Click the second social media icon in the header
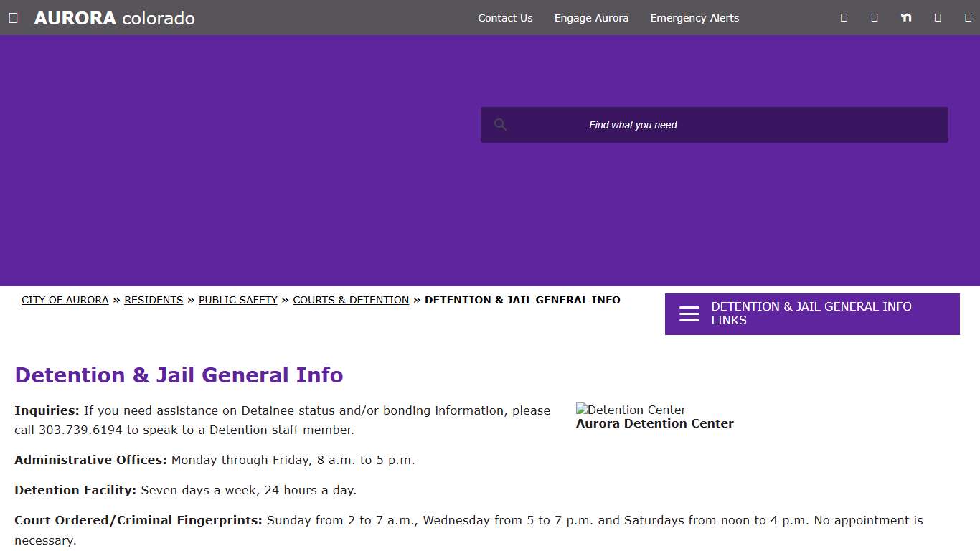980x551 pixels. pyautogui.click(x=874, y=17)
